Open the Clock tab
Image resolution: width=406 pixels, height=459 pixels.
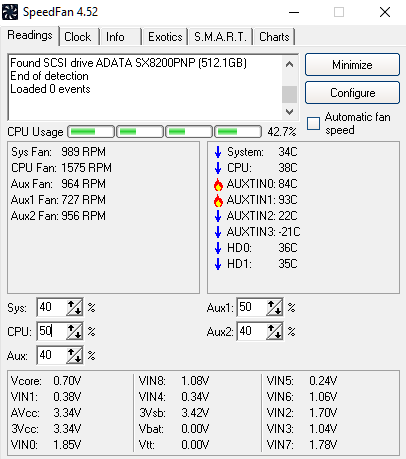[79, 37]
